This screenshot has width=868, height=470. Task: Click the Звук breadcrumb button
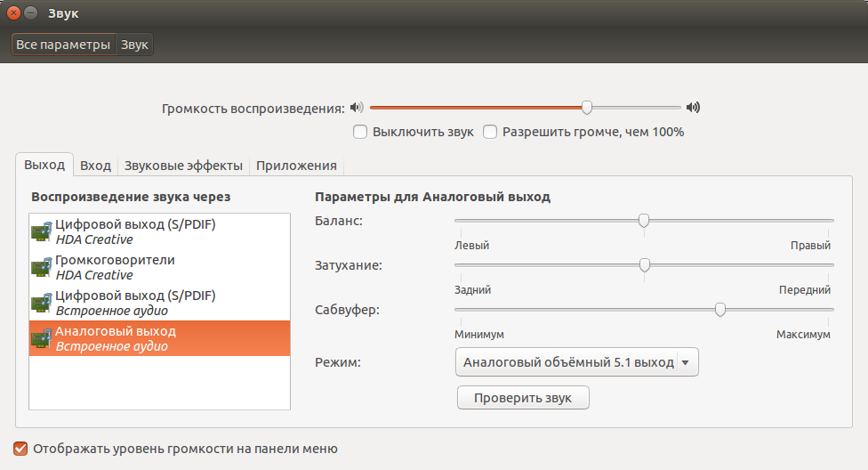pos(134,45)
